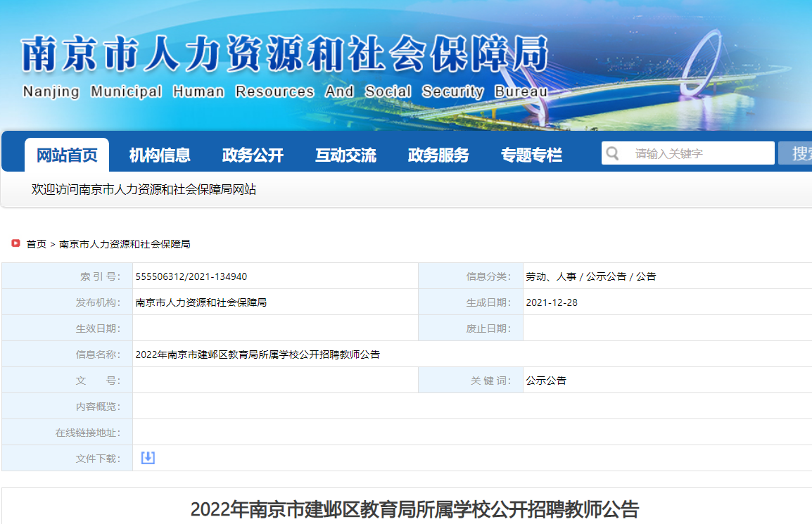Open the 政务公开 menu
The height and width of the screenshot is (524, 812).
253,155
